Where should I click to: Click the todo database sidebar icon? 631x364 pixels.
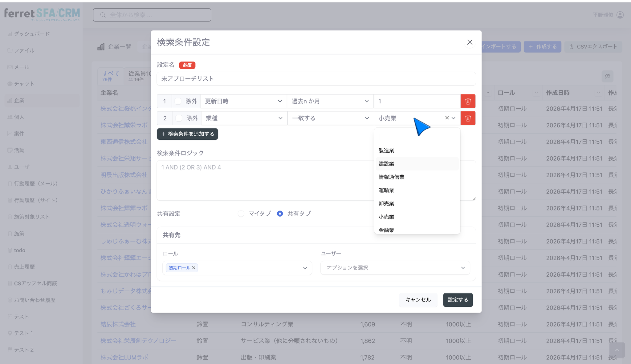point(10,250)
